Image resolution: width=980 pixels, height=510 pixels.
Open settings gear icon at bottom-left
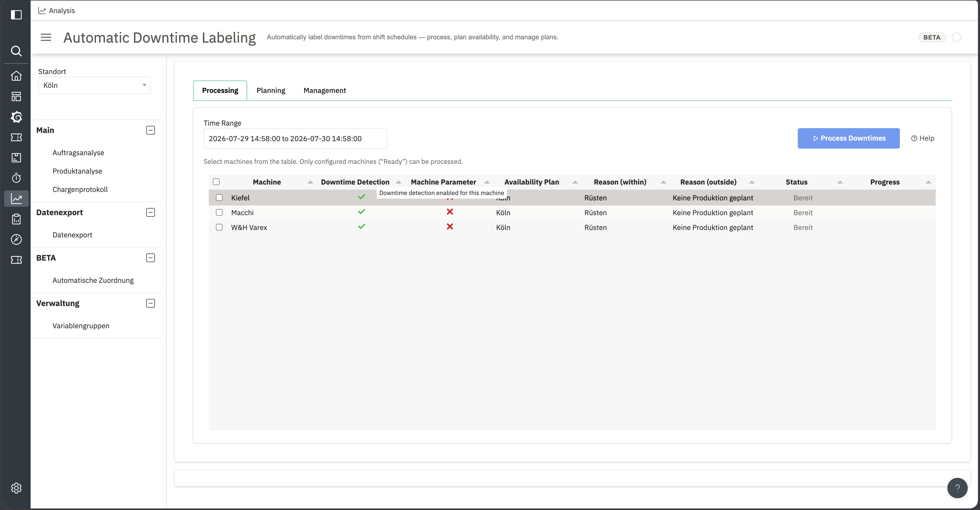[16, 488]
